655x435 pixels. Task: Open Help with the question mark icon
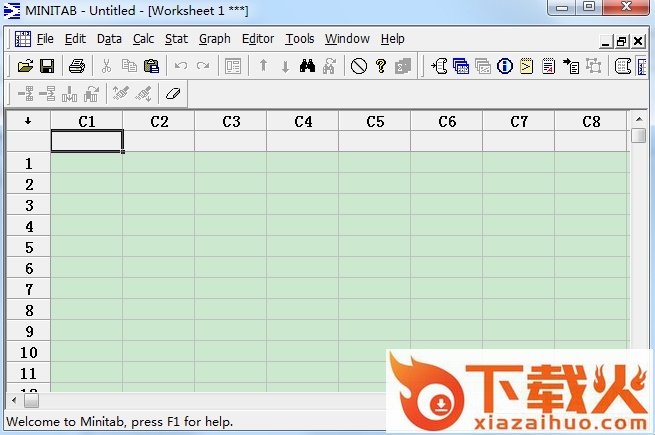(x=381, y=66)
